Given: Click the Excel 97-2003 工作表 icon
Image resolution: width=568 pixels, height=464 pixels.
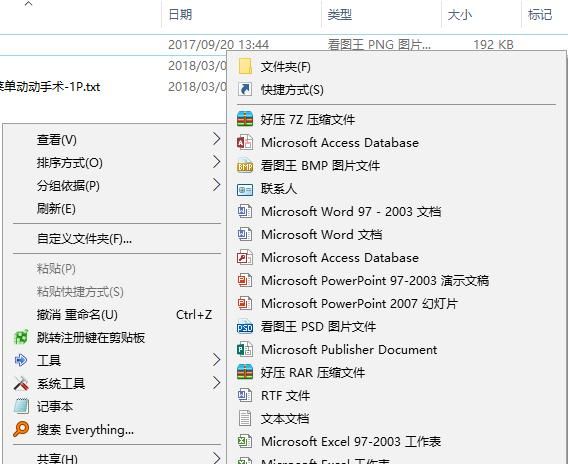Looking at the screenshot, I should [x=245, y=442].
